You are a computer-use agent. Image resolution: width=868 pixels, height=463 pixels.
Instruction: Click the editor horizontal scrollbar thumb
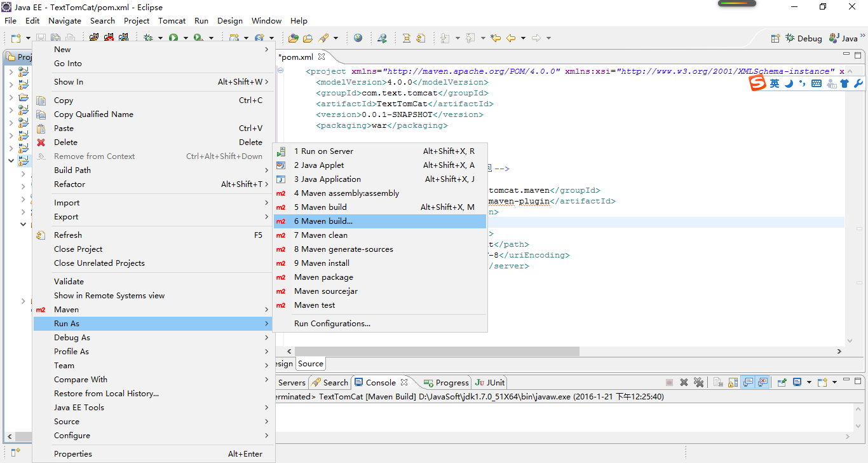click(x=437, y=351)
